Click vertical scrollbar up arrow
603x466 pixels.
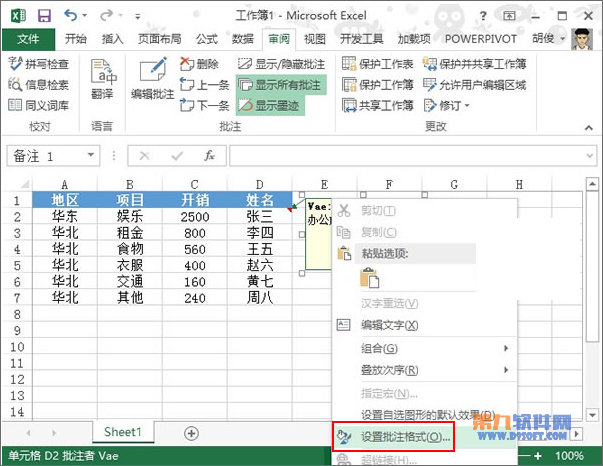click(x=592, y=185)
